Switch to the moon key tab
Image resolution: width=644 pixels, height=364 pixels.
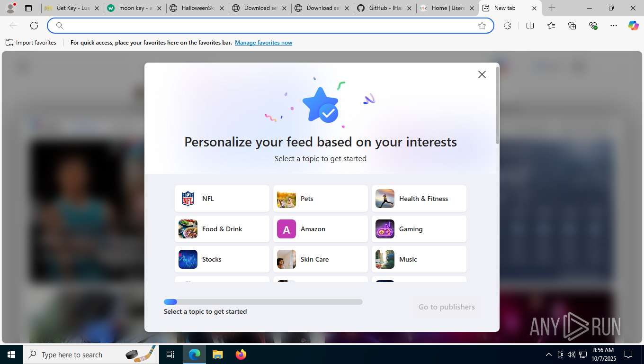[x=135, y=8]
